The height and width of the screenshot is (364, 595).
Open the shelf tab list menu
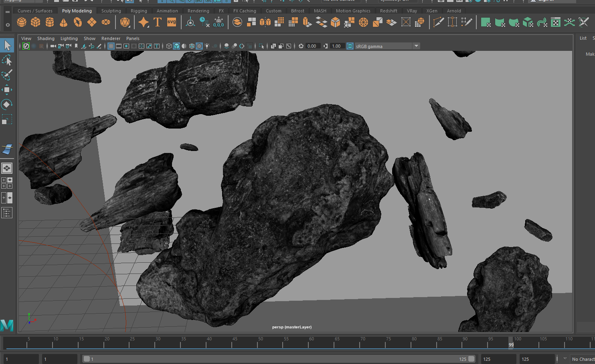[7, 12]
